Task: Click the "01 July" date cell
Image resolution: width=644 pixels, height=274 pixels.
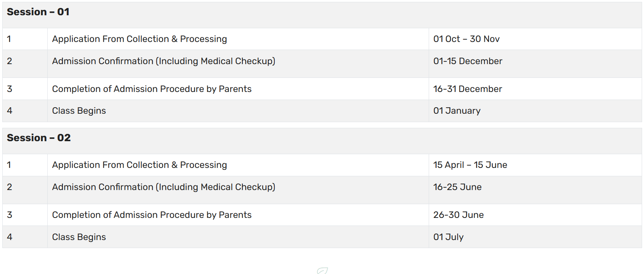Action: pos(449,237)
